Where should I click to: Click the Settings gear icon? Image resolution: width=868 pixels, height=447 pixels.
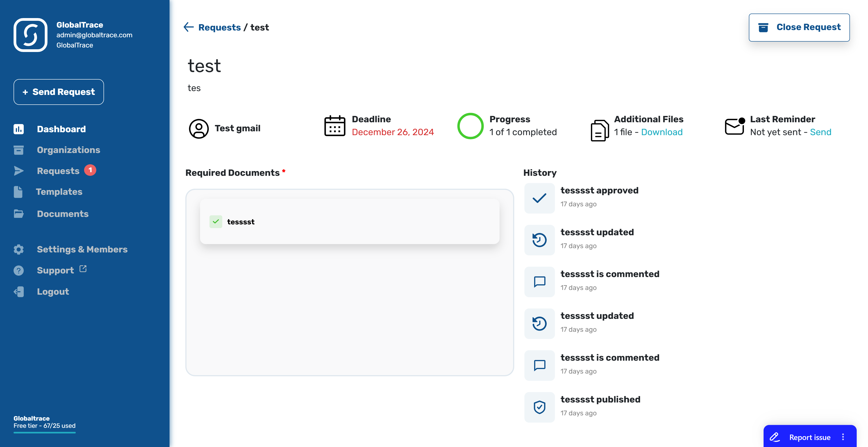pos(19,249)
